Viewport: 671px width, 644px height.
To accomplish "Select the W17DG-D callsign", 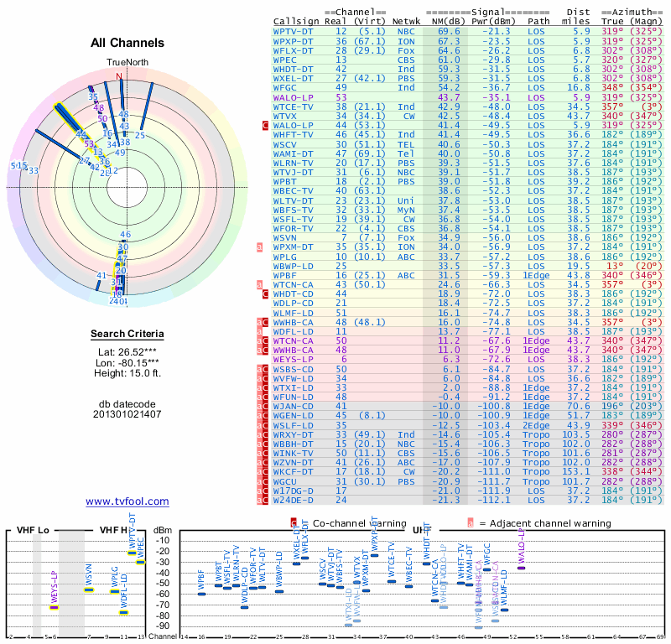I will [x=293, y=491].
